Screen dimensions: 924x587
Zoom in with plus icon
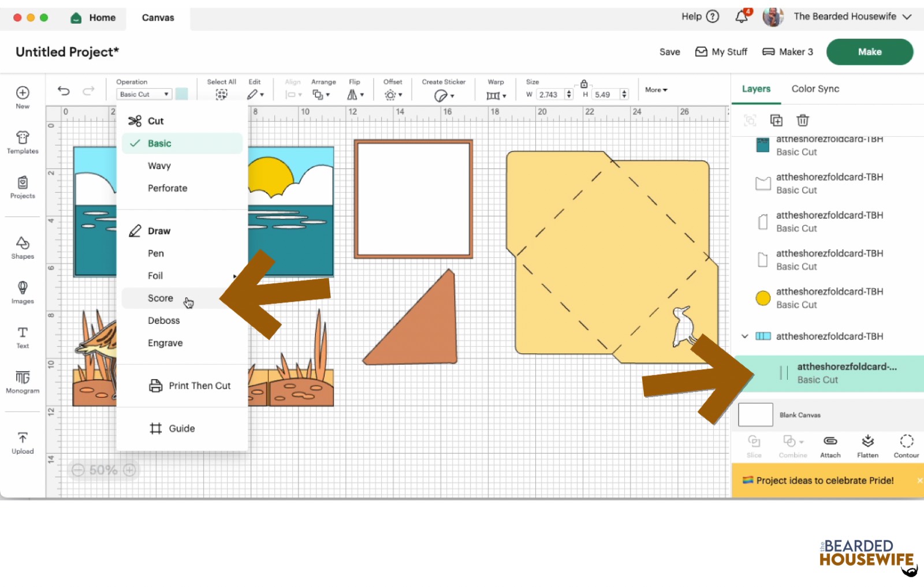pyautogui.click(x=130, y=470)
